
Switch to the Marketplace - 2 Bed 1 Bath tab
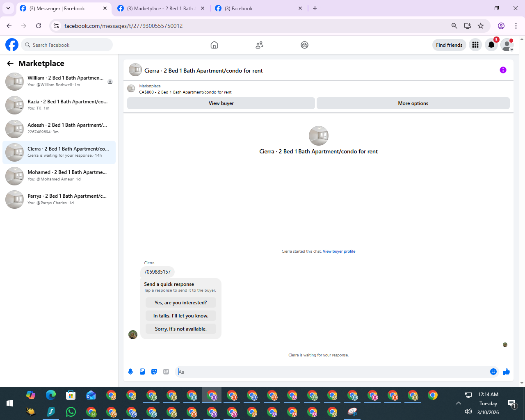[160, 8]
